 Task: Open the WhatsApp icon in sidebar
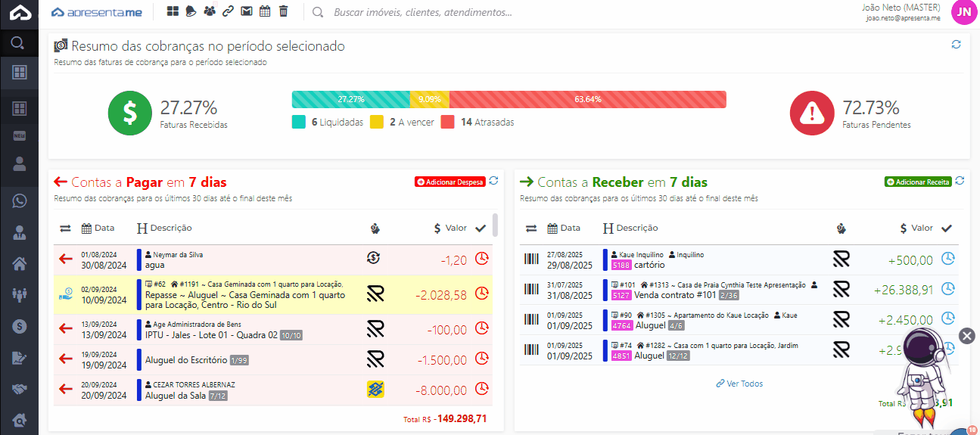(20, 200)
